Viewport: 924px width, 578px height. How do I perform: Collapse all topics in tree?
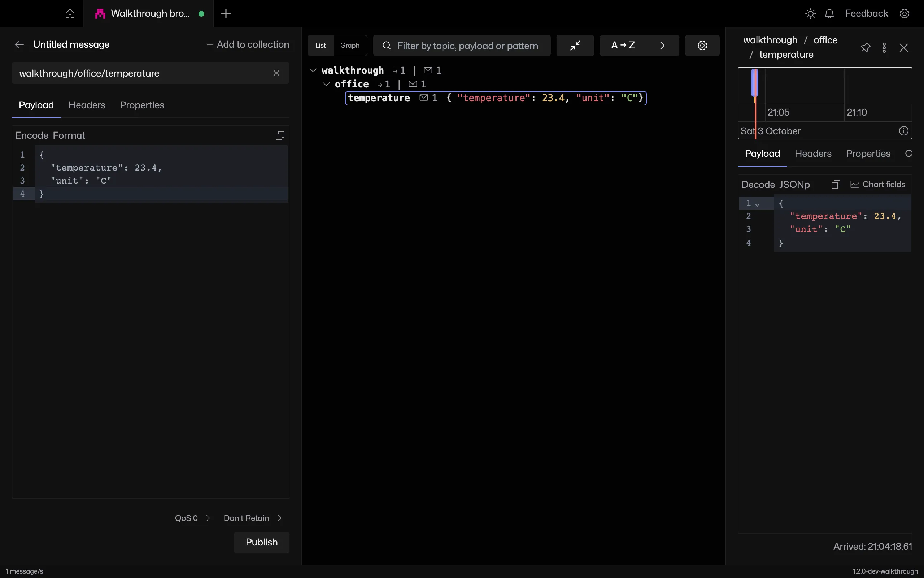pyautogui.click(x=575, y=46)
